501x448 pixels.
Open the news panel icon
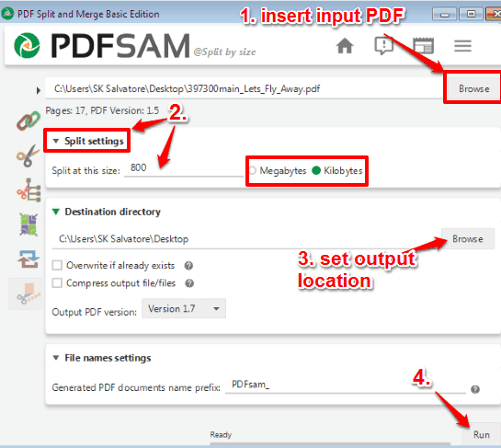click(x=423, y=45)
